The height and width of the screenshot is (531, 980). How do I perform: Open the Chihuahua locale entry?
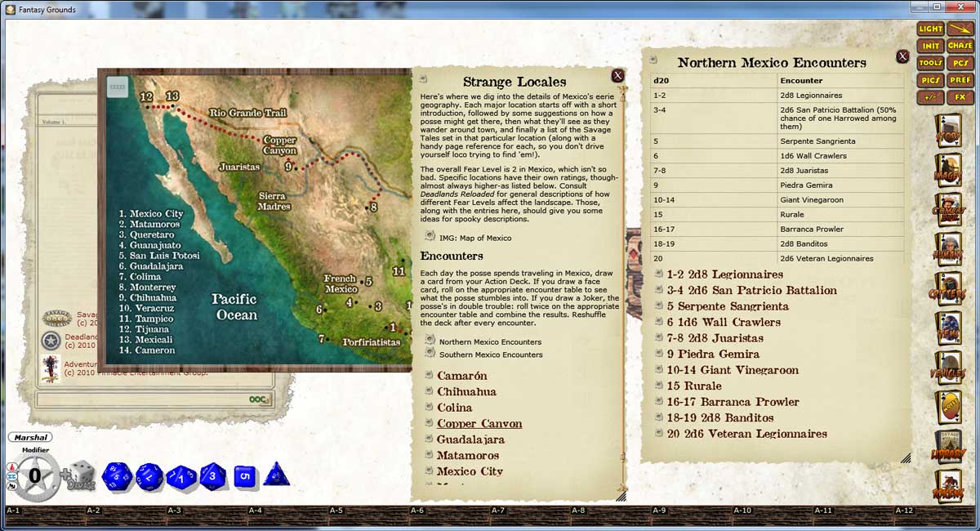[466, 391]
